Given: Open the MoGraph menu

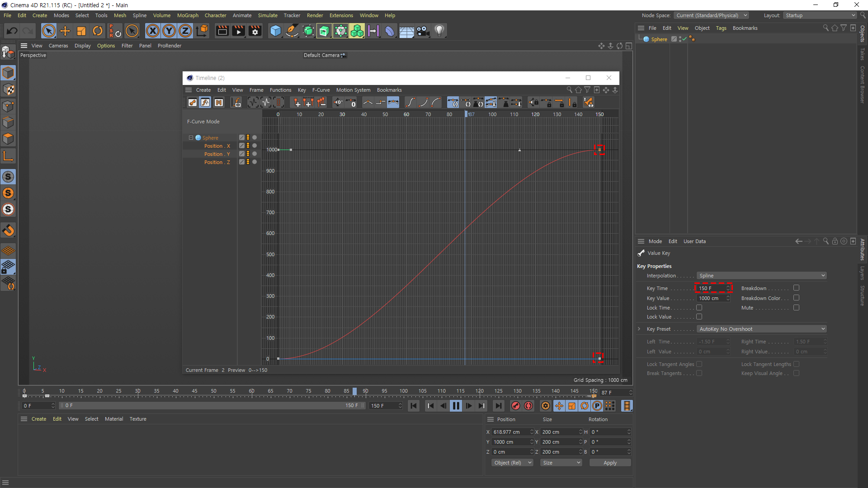Looking at the screenshot, I should coord(188,15).
